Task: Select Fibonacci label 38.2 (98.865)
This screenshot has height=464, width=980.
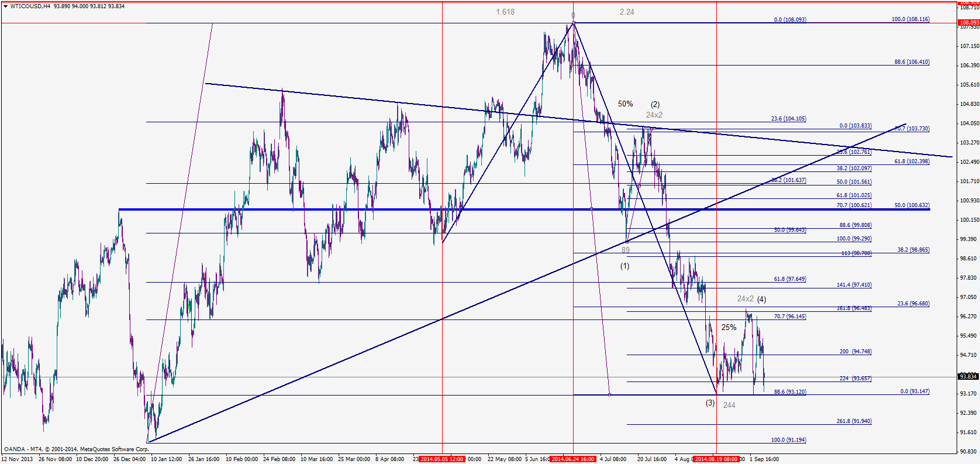Action: 913,249
